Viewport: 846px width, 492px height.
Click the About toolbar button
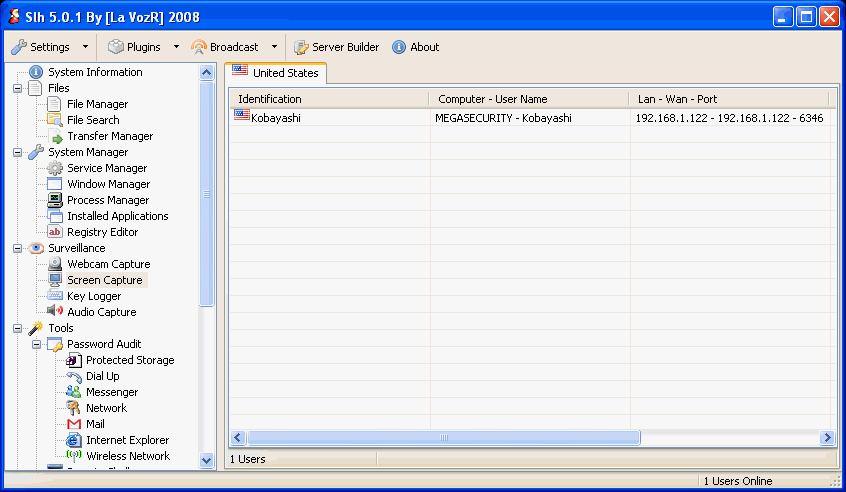pos(415,47)
